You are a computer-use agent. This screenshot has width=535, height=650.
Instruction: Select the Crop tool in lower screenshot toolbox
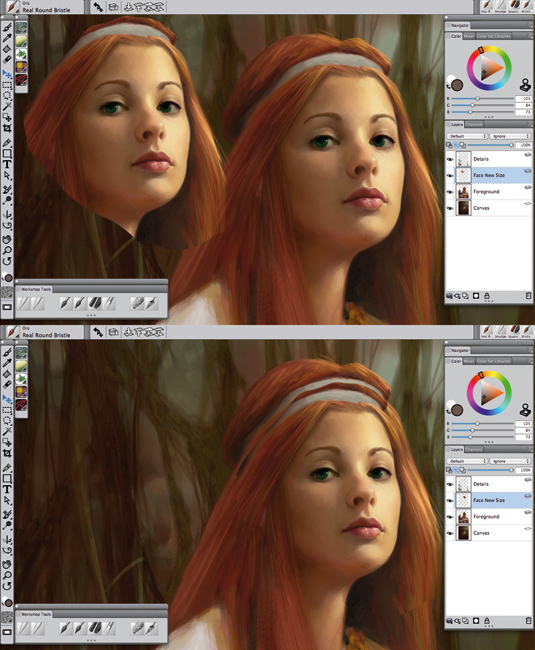point(7,453)
